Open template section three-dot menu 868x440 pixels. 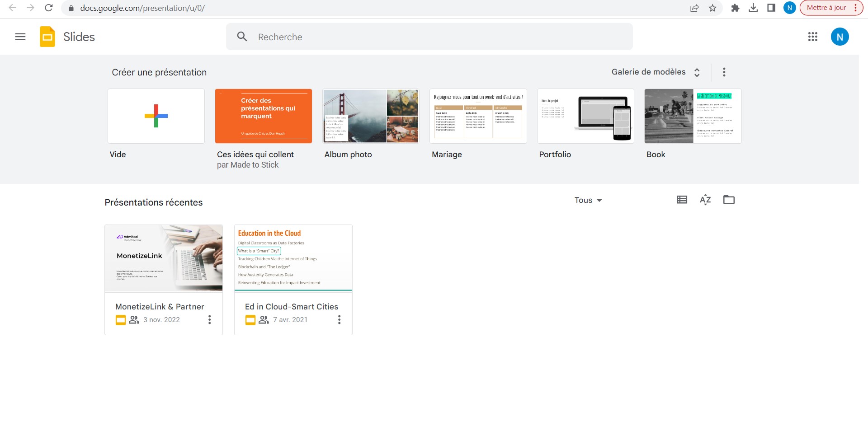724,72
